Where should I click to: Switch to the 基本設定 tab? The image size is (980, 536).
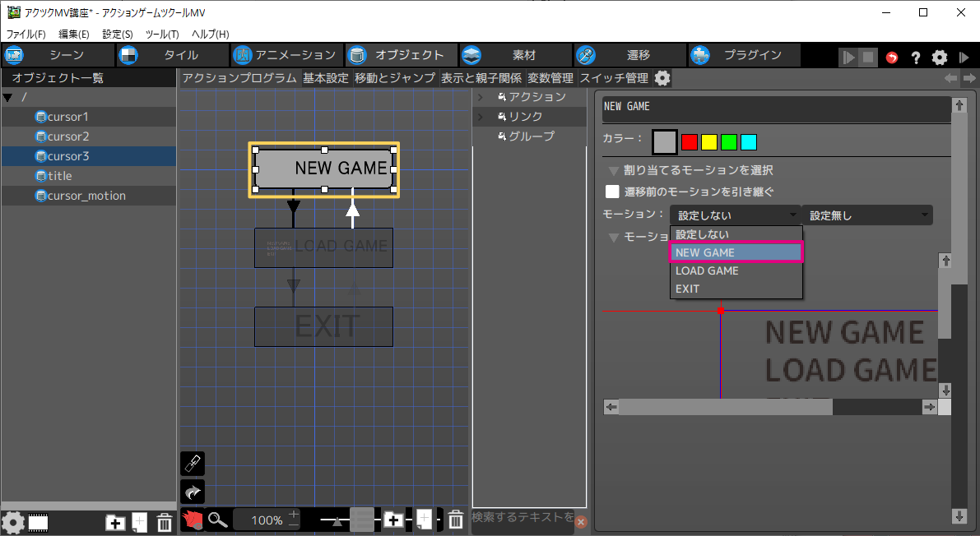(325, 78)
